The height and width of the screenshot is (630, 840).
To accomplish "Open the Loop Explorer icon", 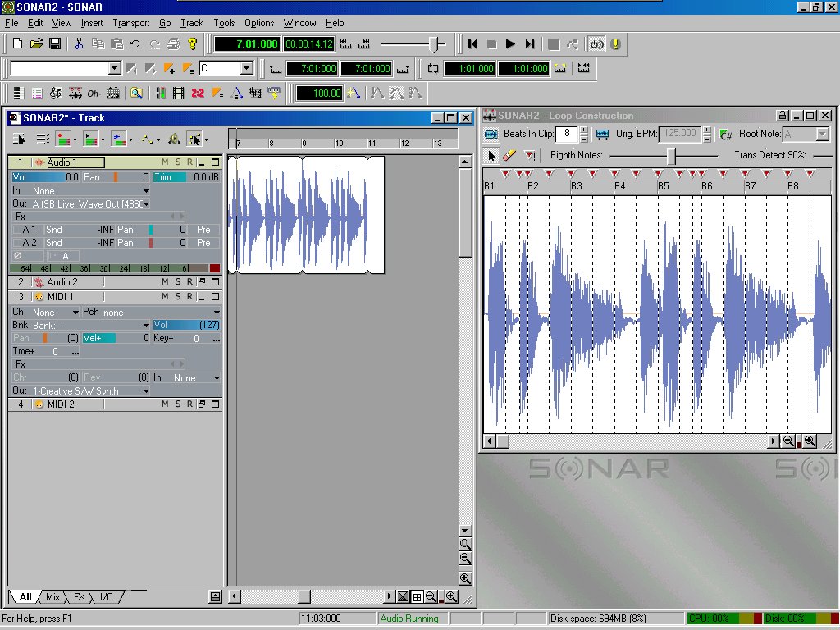I will [x=137, y=94].
